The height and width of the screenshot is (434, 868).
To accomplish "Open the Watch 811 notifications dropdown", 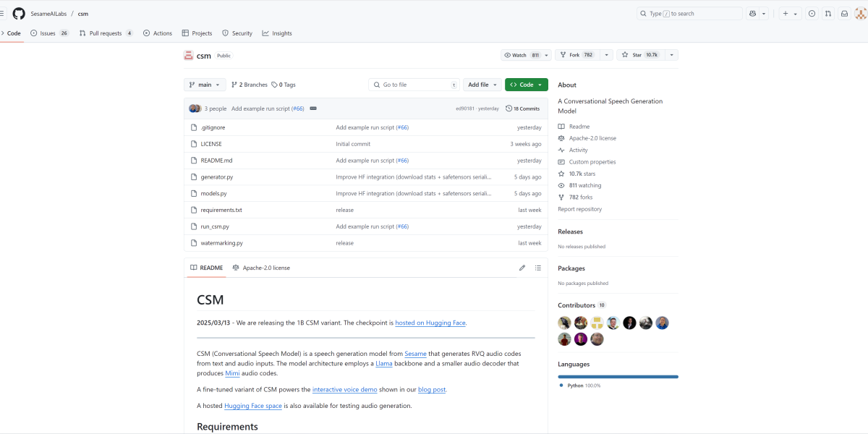I will (x=526, y=55).
